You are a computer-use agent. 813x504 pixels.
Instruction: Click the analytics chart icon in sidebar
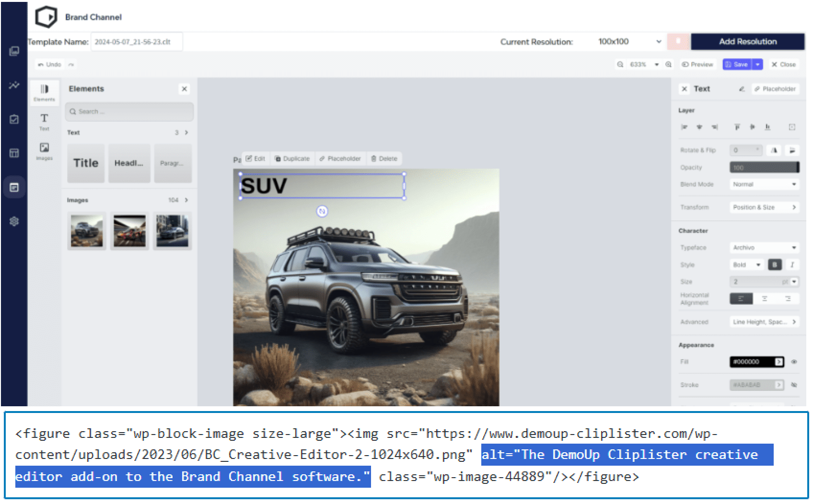14,85
